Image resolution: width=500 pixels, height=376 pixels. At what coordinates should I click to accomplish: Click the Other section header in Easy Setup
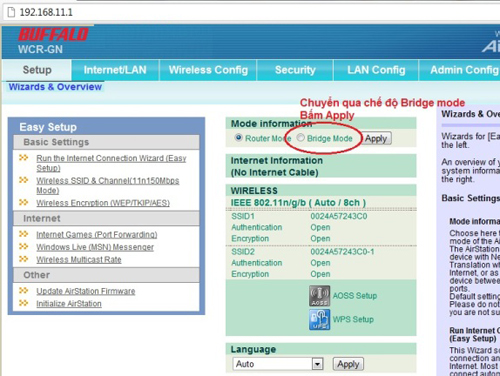click(x=106, y=275)
